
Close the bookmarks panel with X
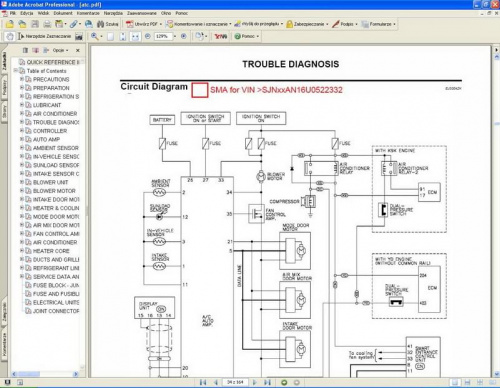coord(78,50)
